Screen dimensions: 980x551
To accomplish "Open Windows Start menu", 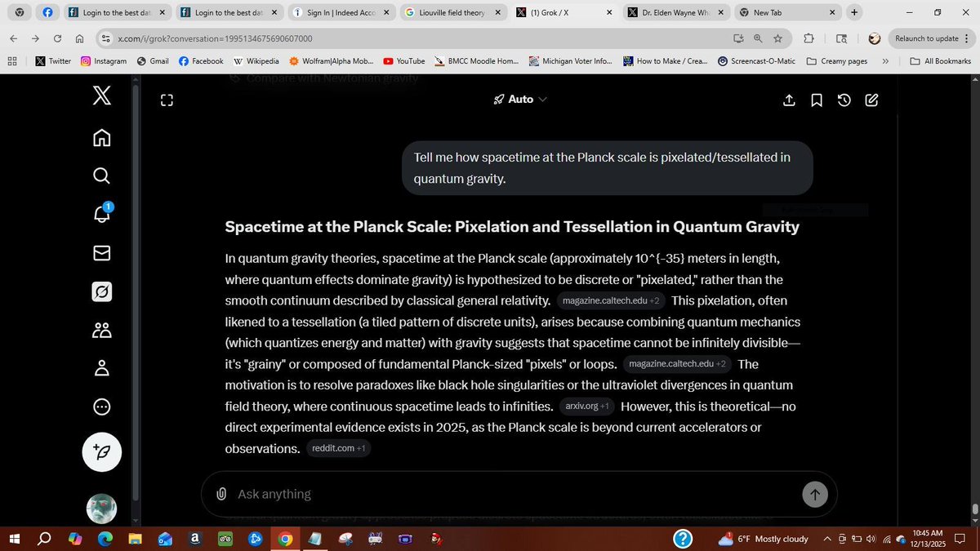I will pyautogui.click(x=14, y=538).
